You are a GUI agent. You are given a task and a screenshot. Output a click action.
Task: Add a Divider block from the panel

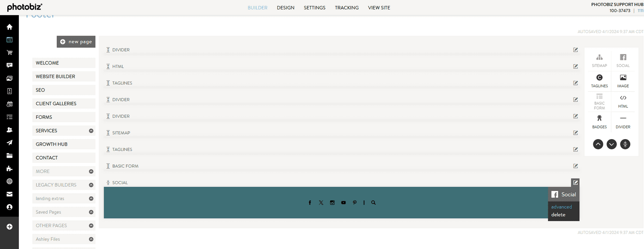point(623,121)
